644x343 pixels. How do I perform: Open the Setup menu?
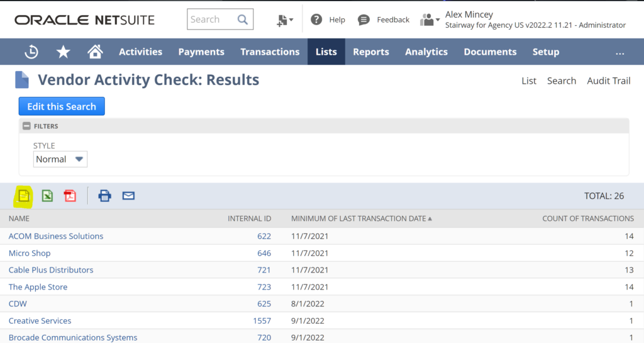click(x=546, y=52)
